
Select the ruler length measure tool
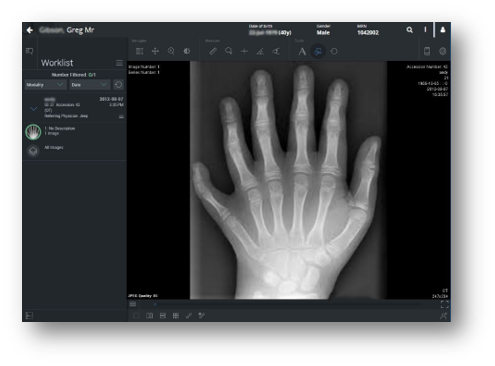(x=213, y=51)
